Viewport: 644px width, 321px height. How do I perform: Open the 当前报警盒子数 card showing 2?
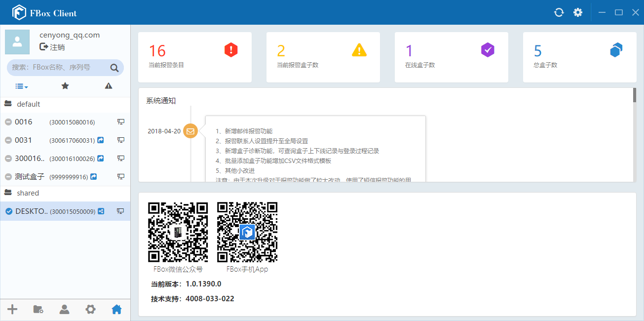tap(323, 57)
